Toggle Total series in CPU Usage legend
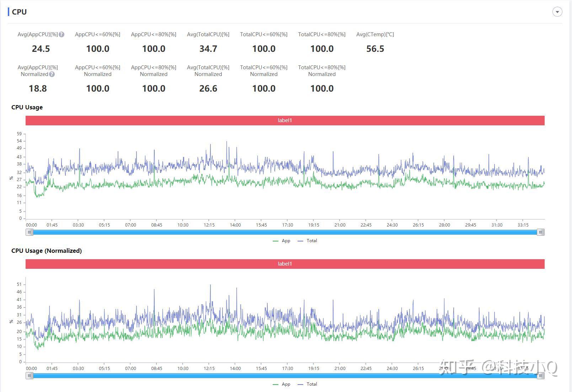Image resolution: width=572 pixels, height=392 pixels. click(308, 241)
